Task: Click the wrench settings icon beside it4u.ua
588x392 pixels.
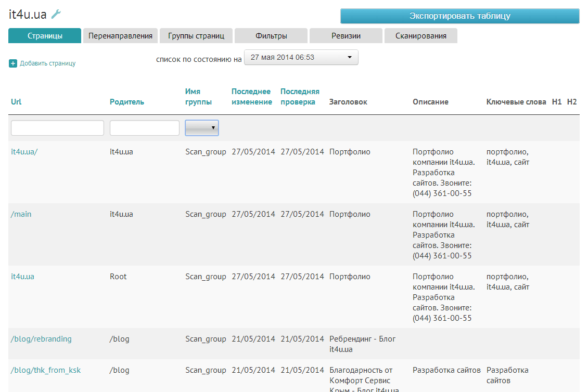Action: pyautogui.click(x=56, y=14)
